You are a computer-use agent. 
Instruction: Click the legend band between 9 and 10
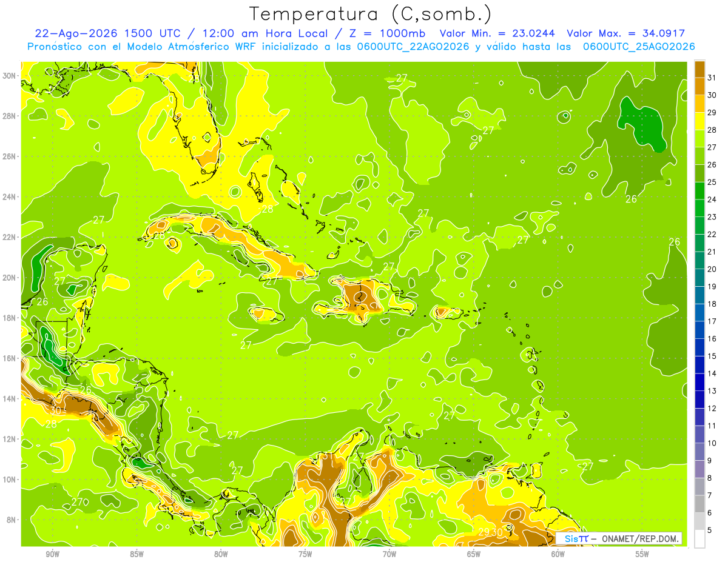pos(699,452)
